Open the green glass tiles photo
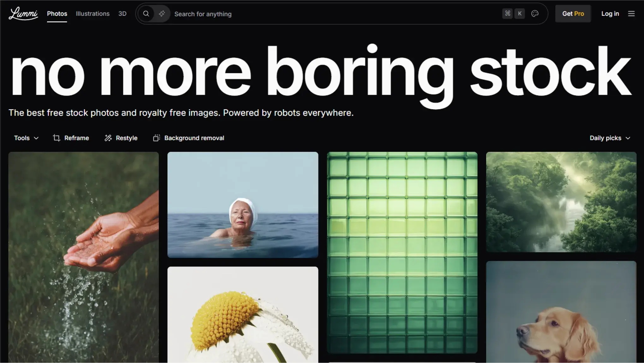 coord(402,253)
